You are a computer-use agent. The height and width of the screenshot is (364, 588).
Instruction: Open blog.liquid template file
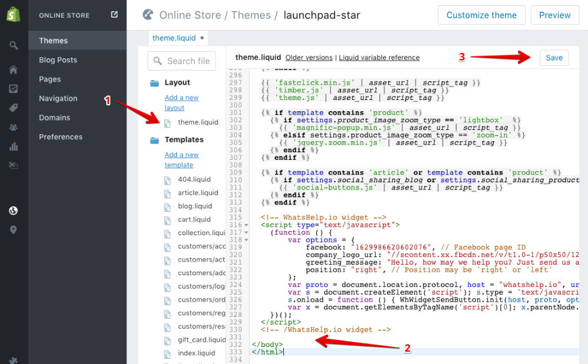click(195, 206)
